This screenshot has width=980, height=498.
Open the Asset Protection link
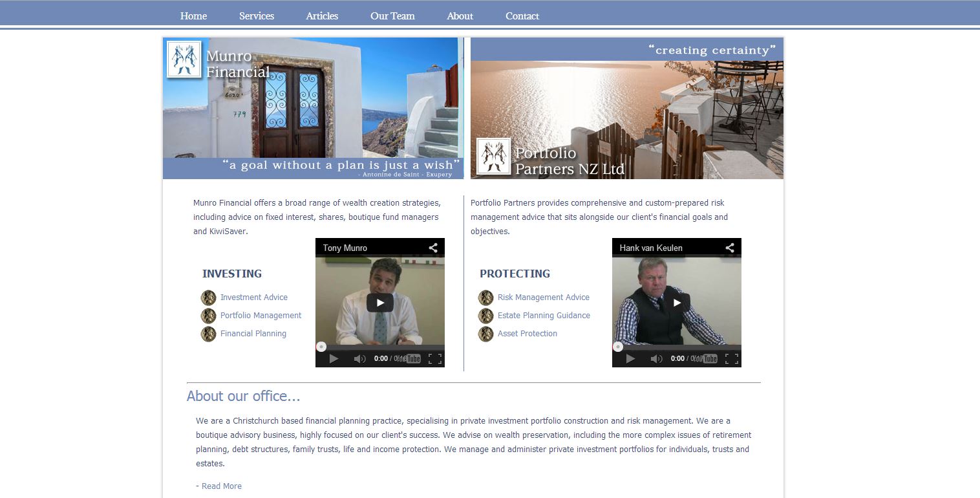point(527,334)
